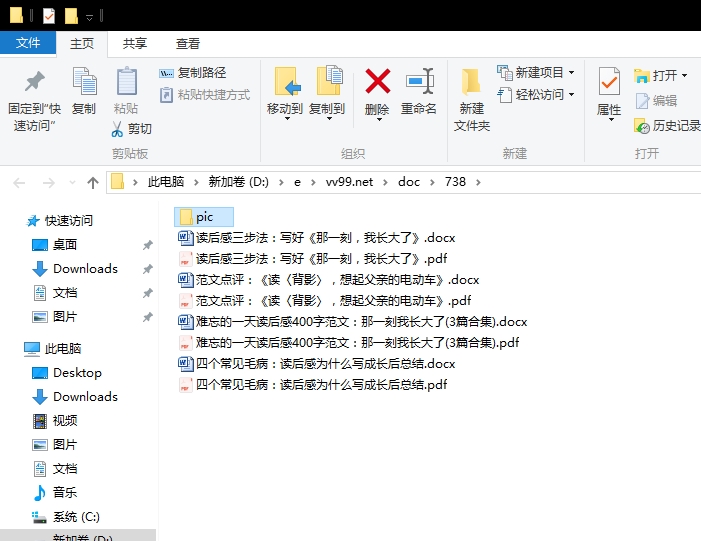701x541 pixels.
Task: Expand chevron after 738 in address bar
Action: (x=478, y=182)
